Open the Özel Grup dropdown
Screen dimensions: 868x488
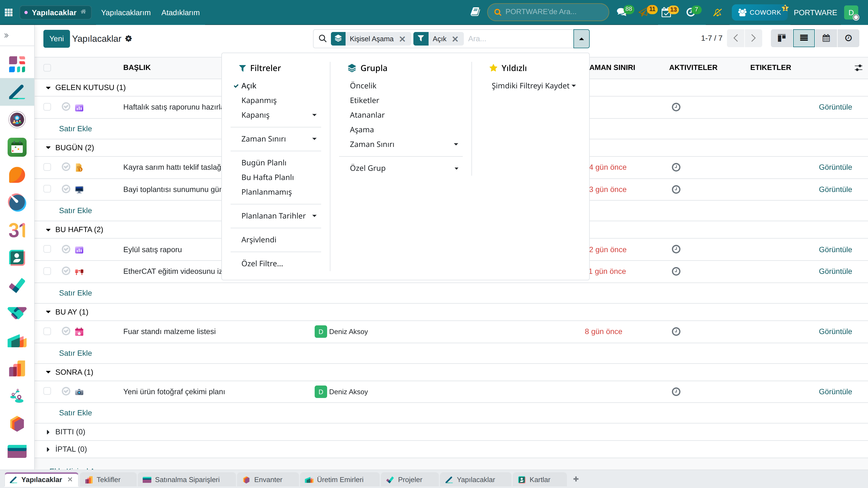(401, 168)
